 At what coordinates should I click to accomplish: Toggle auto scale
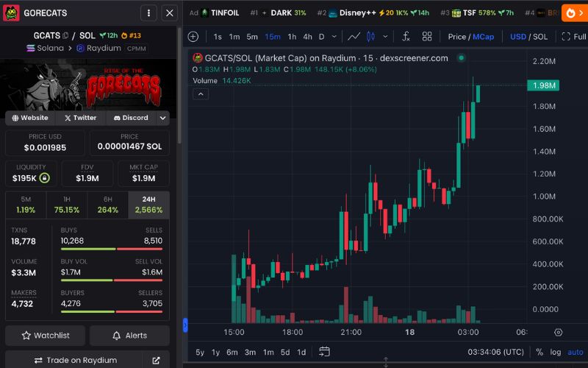(x=576, y=353)
